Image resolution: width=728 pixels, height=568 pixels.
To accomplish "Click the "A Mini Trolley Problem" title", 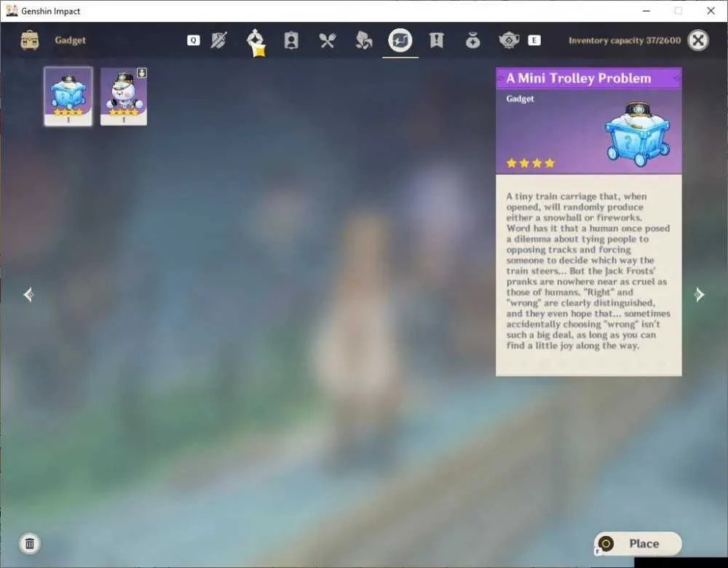I will coord(579,78).
